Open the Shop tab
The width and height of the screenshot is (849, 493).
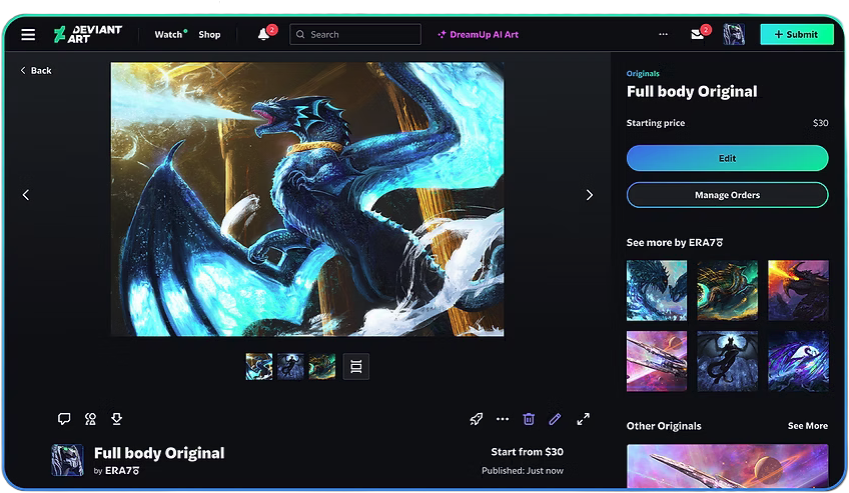[209, 35]
